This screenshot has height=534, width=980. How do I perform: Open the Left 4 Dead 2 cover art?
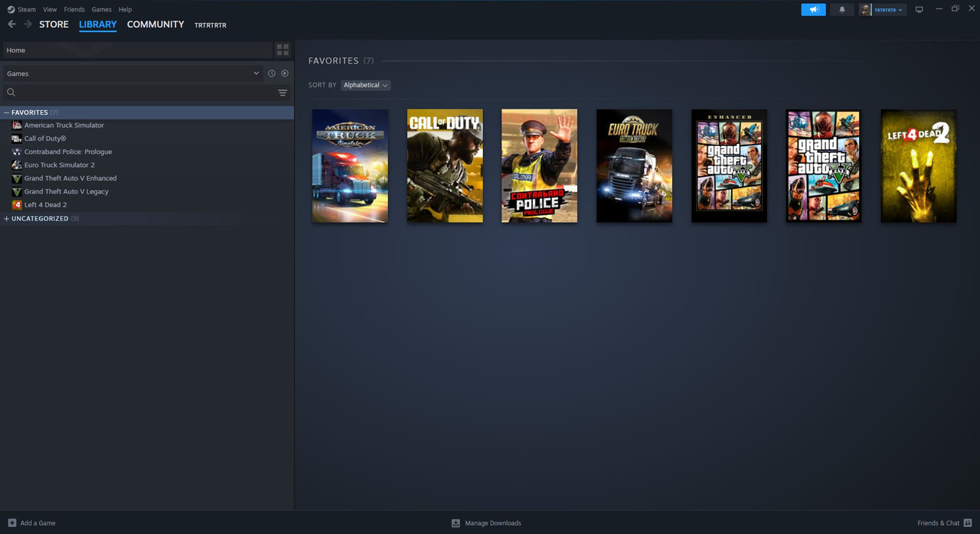pyautogui.click(x=919, y=166)
